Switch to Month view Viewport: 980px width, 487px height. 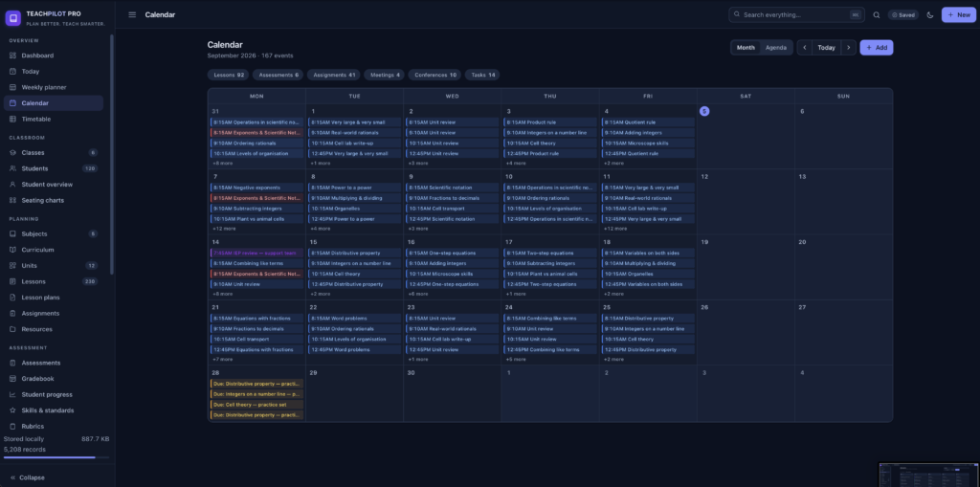[x=746, y=48]
